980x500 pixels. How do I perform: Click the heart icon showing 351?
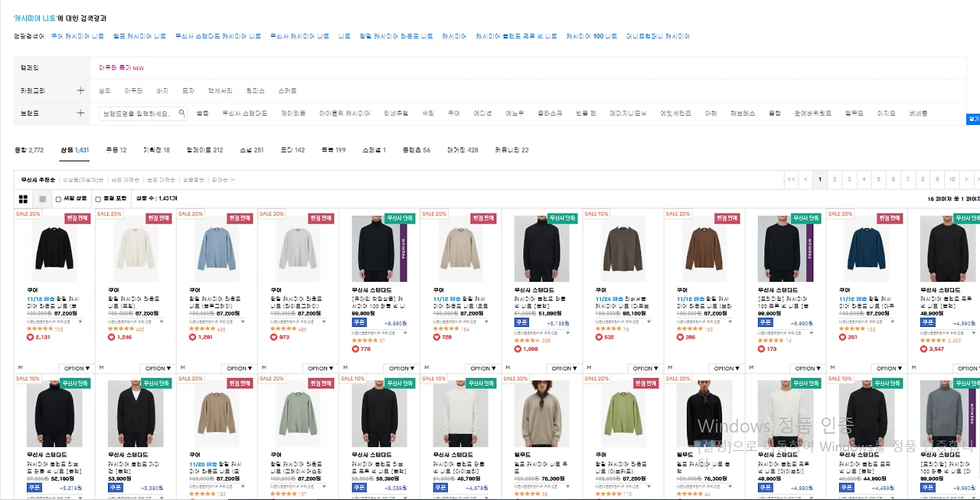pos(841,337)
